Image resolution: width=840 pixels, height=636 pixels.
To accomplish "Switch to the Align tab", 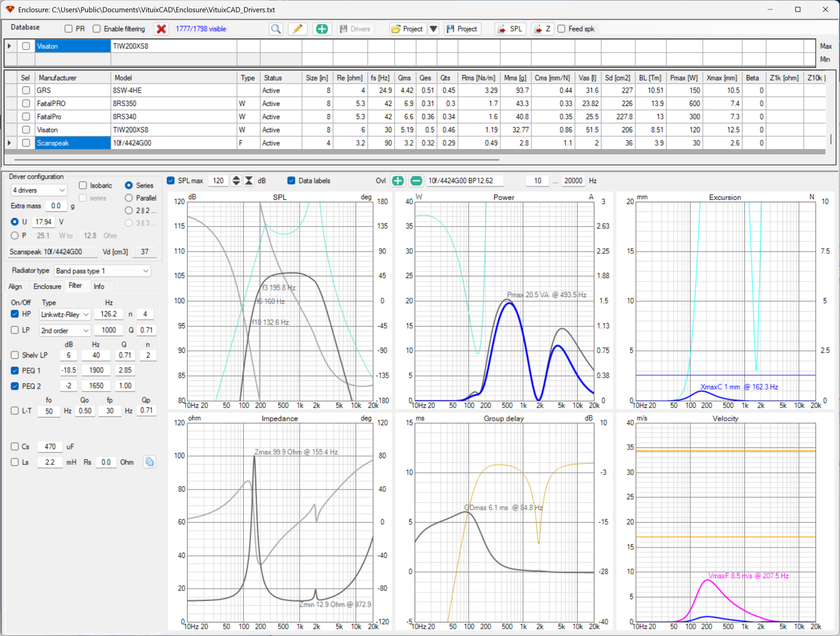I will click(x=15, y=286).
